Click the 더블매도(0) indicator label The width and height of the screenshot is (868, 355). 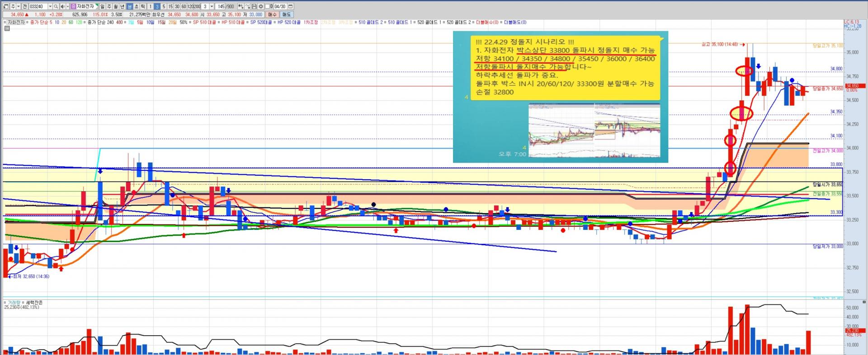[515, 22]
